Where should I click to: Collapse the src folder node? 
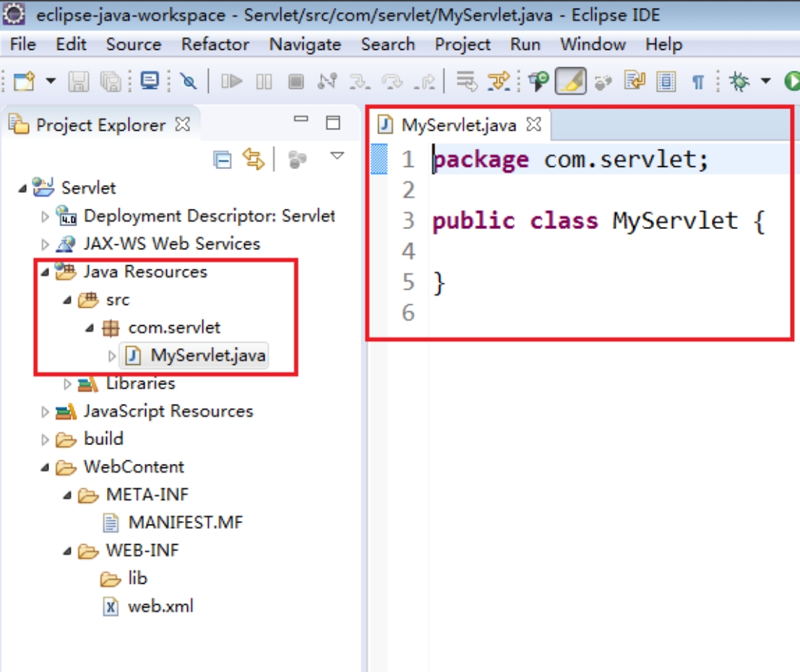[x=66, y=300]
